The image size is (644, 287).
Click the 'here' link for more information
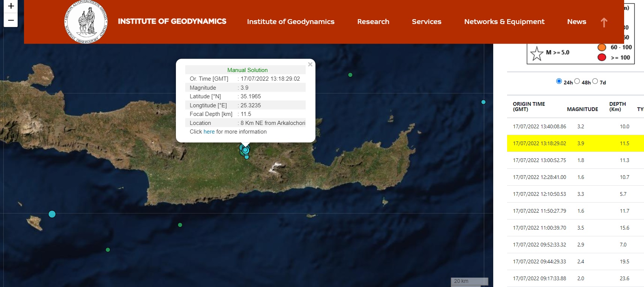(x=209, y=132)
